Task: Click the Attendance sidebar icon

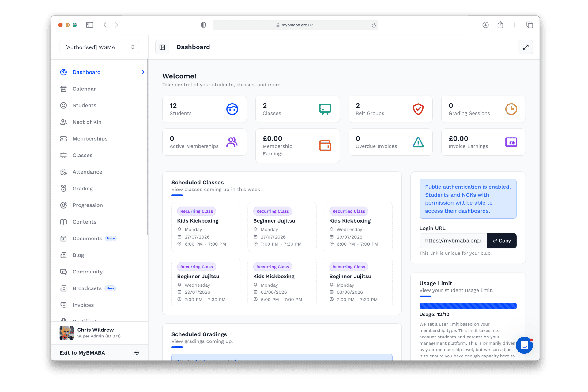Action: (x=63, y=172)
